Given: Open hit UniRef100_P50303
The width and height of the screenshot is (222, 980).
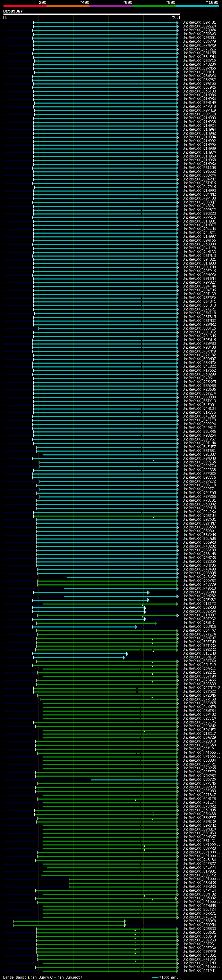Looking at the screenshot, I should pos(199,34).
